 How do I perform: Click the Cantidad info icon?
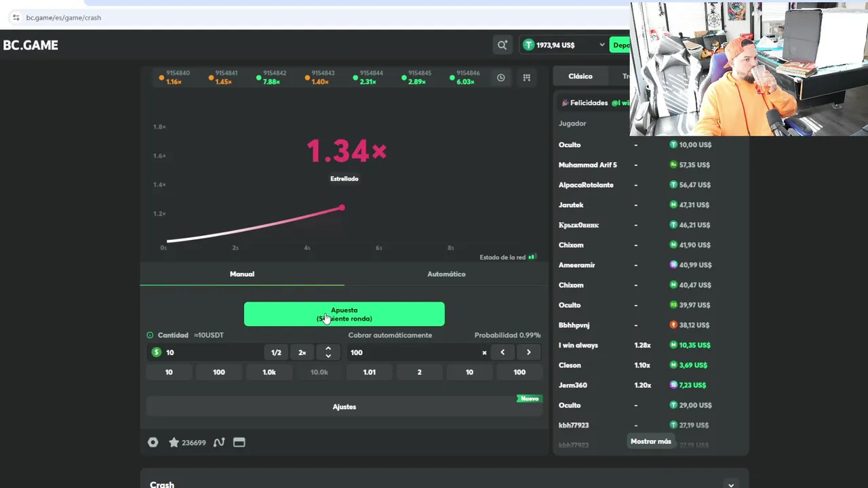pos(151,335)
